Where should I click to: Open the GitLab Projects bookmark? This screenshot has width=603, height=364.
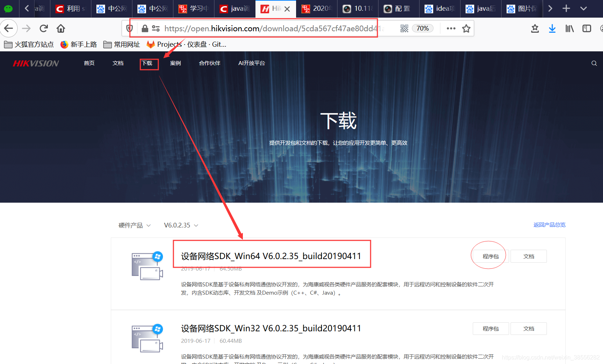[186, 44]
